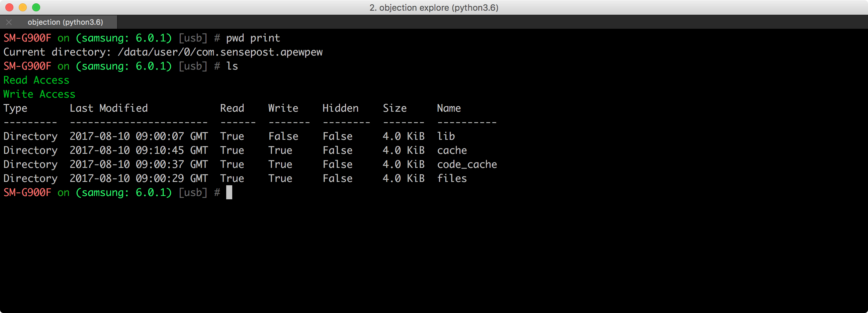868x313 pixels.
Task: Click the green 'Read Access' line
Action: pyautogui.click(x=36, y=80)
